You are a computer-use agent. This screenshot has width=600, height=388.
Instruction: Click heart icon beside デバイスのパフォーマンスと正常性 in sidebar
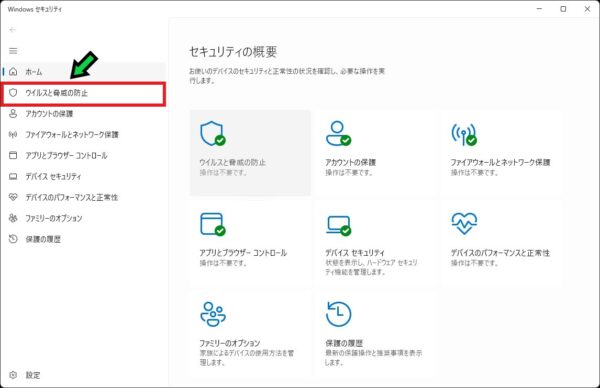[x=13, y=197]
